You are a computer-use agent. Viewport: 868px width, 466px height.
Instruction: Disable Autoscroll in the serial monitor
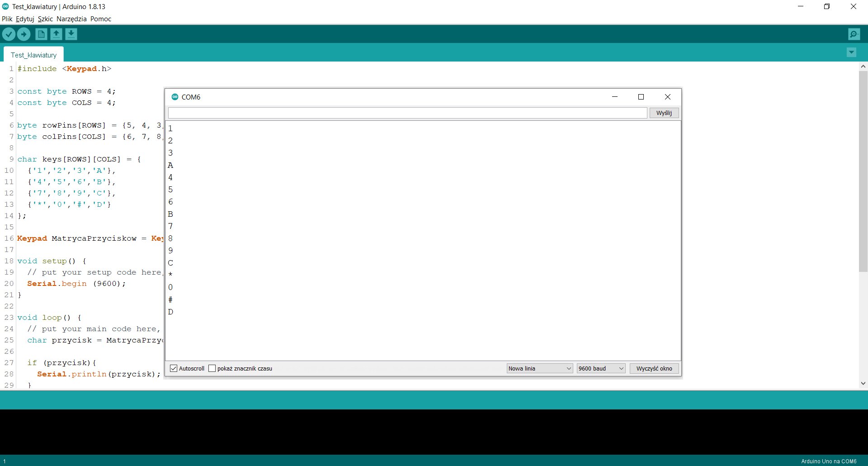pyautogui.click(x=174, y=368)
